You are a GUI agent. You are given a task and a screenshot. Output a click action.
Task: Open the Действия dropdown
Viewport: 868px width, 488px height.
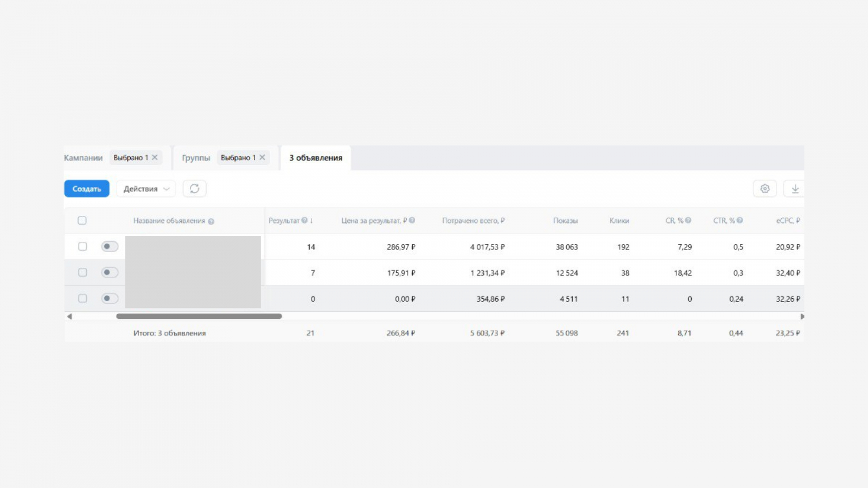[x=146, y=189]
